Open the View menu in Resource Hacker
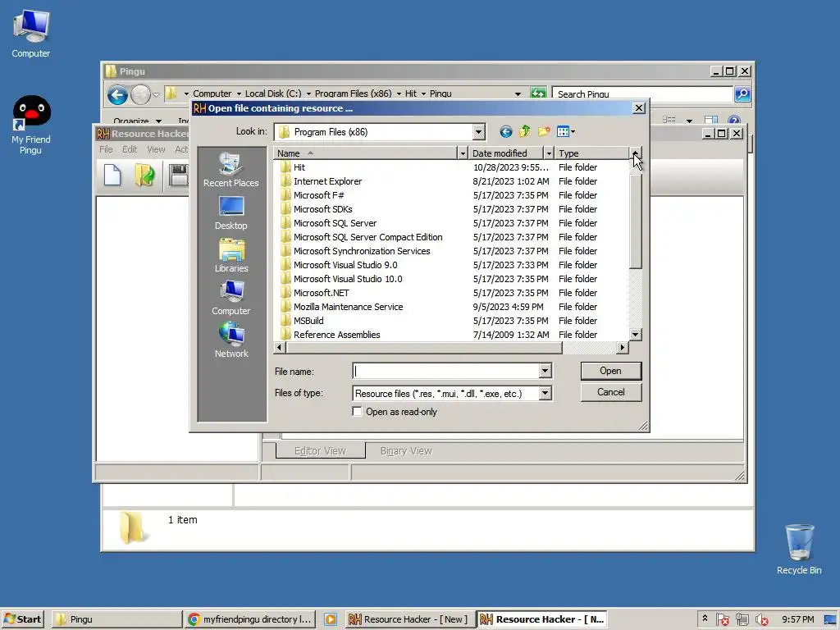This screenshot has width=840, height=630. pos(156,149)
